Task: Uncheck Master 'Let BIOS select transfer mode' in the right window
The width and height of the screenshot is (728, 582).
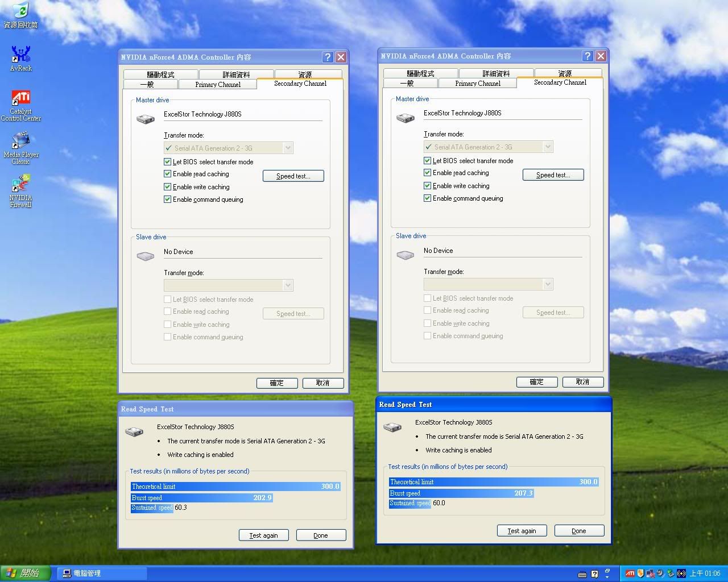Action: [x=427, y=161]
